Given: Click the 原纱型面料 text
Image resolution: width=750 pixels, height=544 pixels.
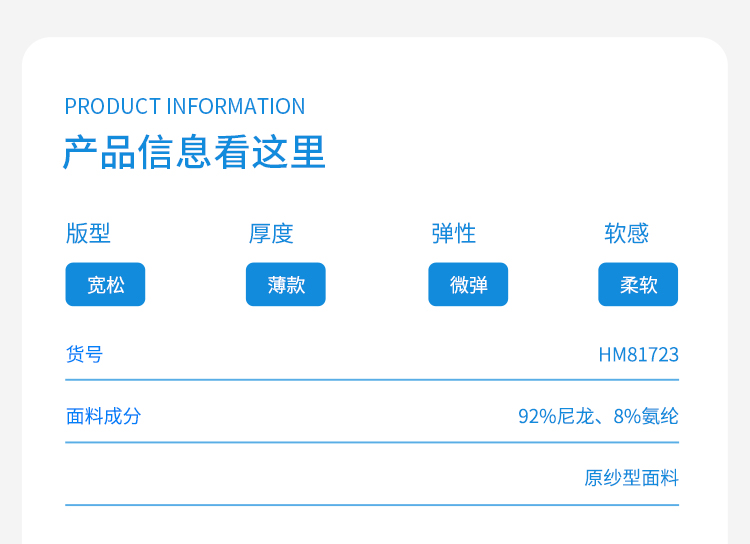Looking at the screenshot, I should pos(631,478).
